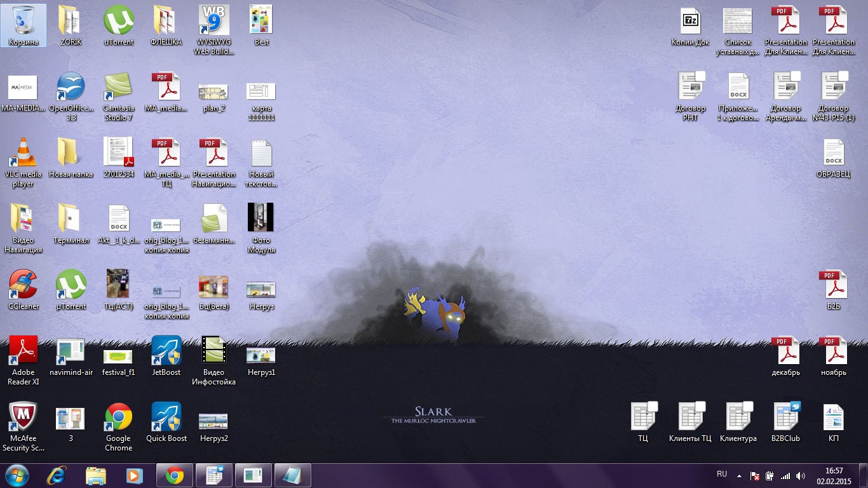
Task: Click the Негруз2 image file
Action: pos(214,427)
